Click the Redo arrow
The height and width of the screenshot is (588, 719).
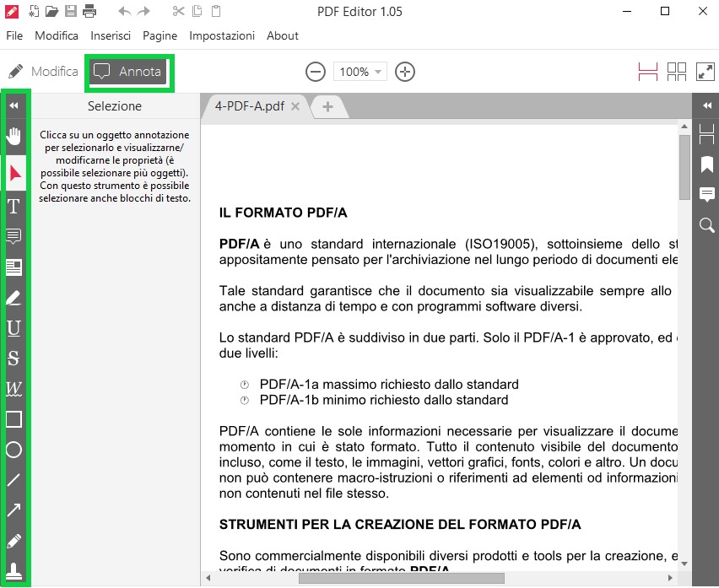143,11
